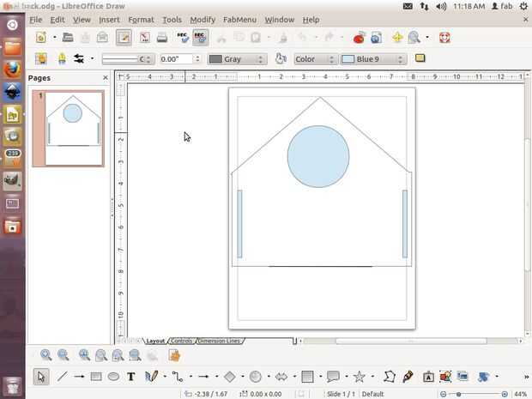Image resolution: width=532 pixels, height=399 pixels.
Task: Open the Navigator compass icon
Action: 397,38
